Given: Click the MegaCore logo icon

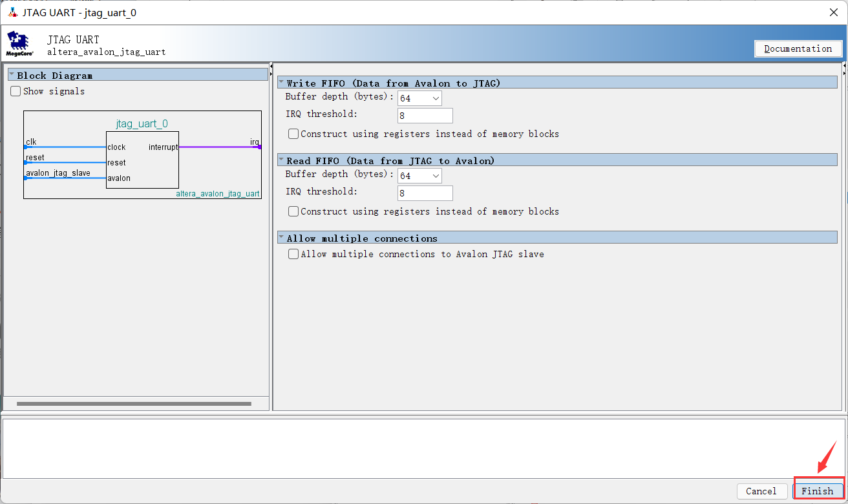Looking at the screenshot, I should (19, 43).
